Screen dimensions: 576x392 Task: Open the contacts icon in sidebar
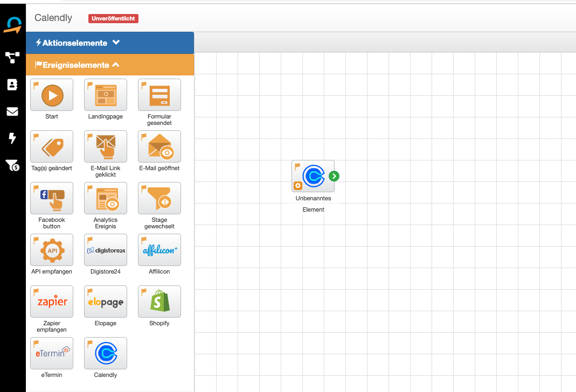pos(12,85)
